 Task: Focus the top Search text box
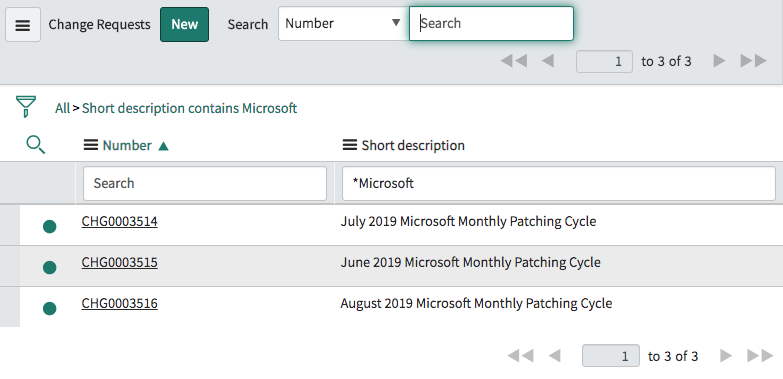pyautogui.click(x=491, y=23)
